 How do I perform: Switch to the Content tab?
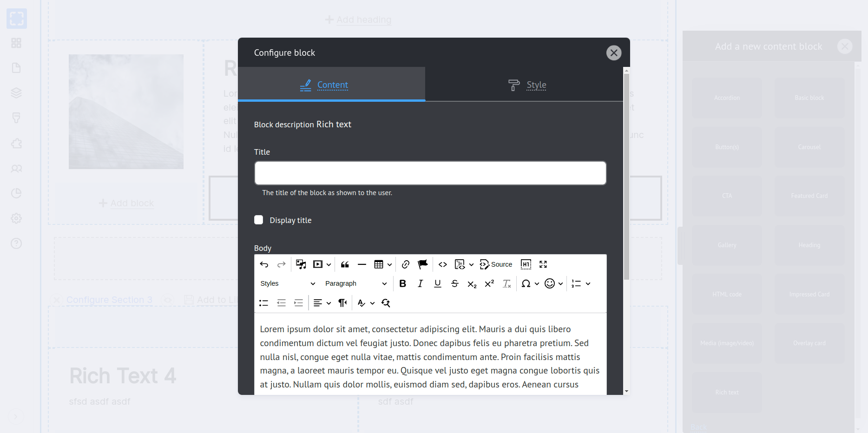click(x=332, y=84)
